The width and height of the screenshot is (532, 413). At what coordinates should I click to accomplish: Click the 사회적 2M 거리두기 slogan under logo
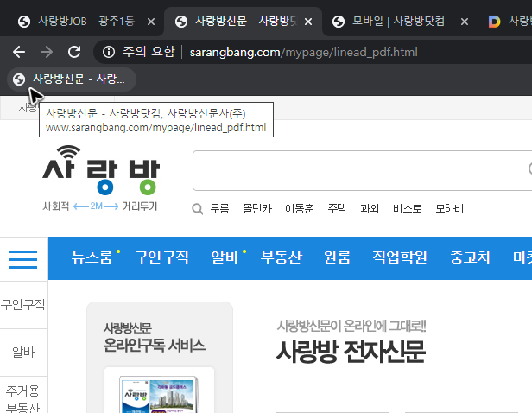pyautogui.click(x=100, y=206)
